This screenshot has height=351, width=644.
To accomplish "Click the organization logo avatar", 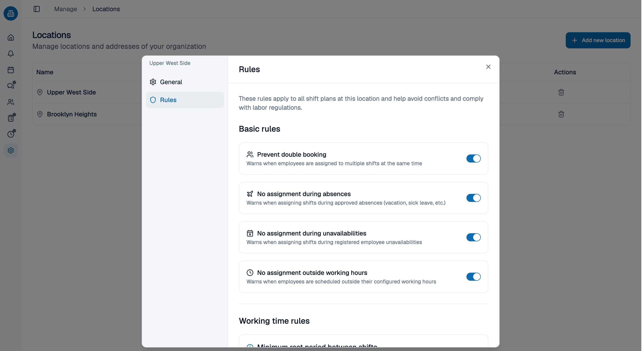I will 11,13.
